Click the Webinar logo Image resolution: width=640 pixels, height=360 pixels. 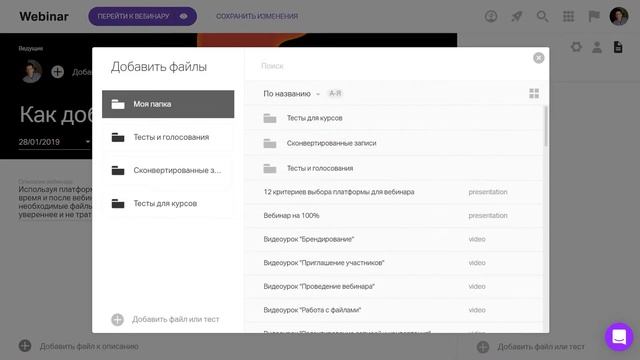[44, 16]
